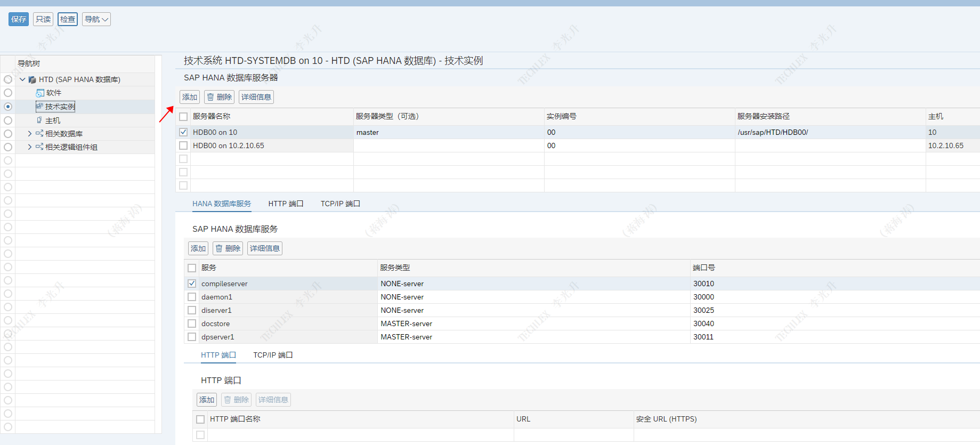The height and width of the screenshot is (445, 980).
Task: Toggle select-all checkbox beside 服务 header
Action: coord(192,268)
